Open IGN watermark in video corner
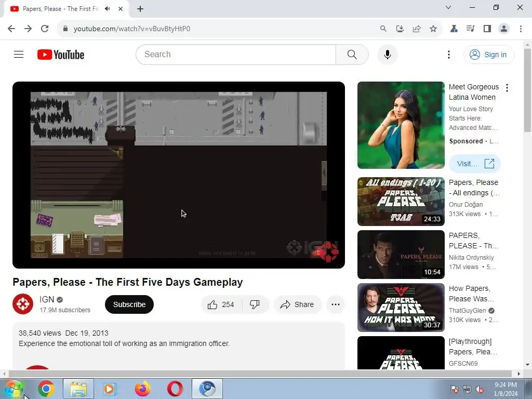 pos(327,252)
